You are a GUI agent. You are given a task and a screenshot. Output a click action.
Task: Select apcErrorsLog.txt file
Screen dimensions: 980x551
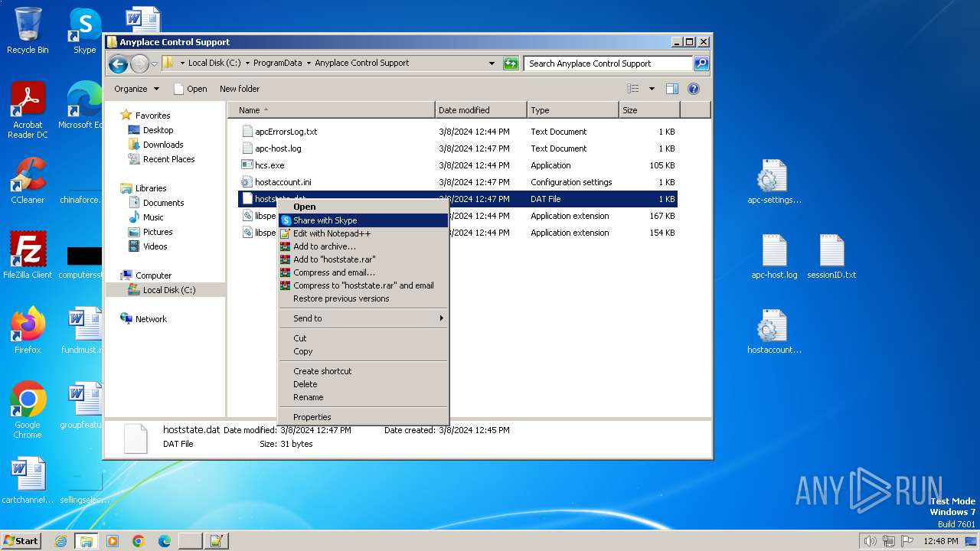click(x=457, y=132)
